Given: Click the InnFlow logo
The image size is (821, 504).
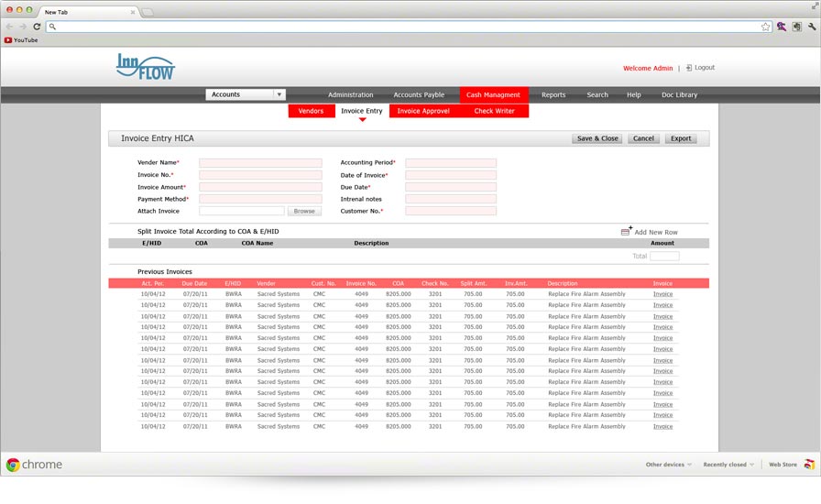Looking at the screenshot, I should (x=145, y=67).
